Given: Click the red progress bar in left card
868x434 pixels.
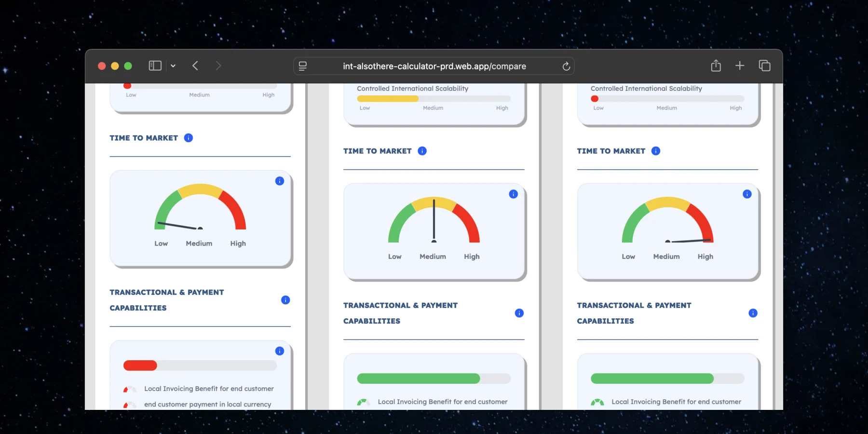Looking at the screenshot, I should (200, 366).
